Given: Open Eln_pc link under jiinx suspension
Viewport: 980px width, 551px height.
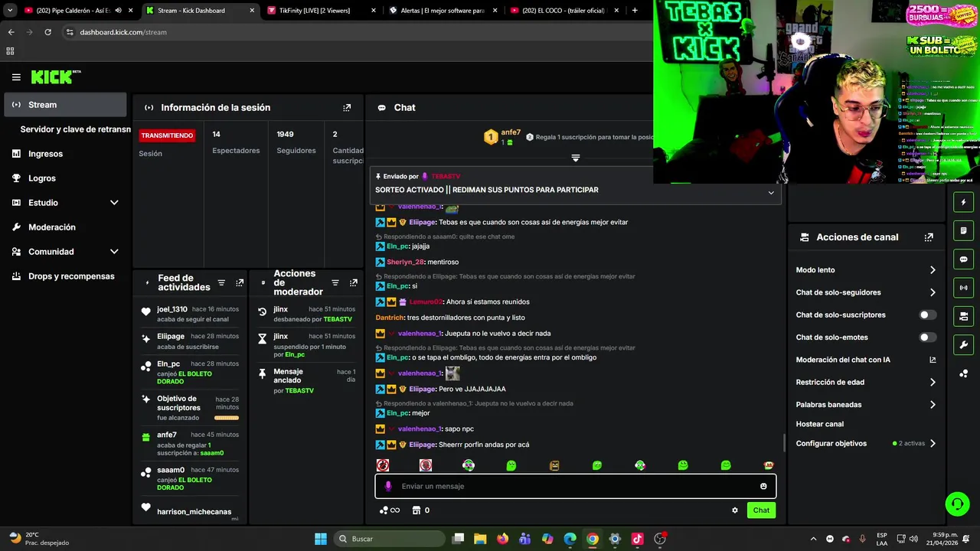Looking at the screenshot, I should [x=295, y=355].
